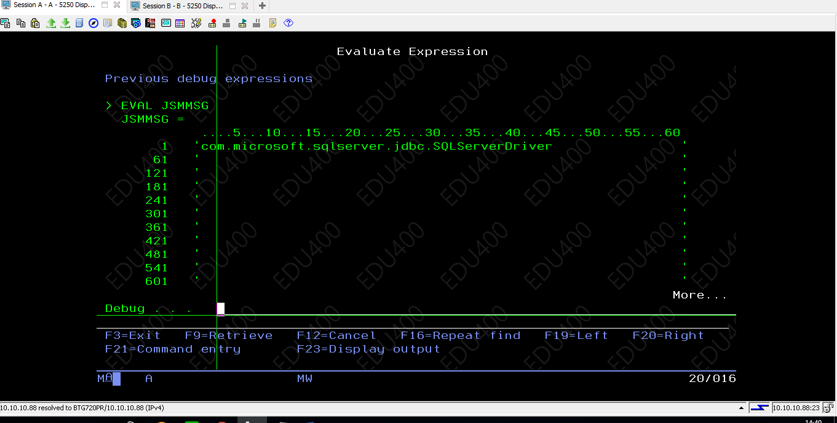Focus the Debug input line
Viewport: 837px width, 423px height.
pyautogui.click(x=476, y=309)
